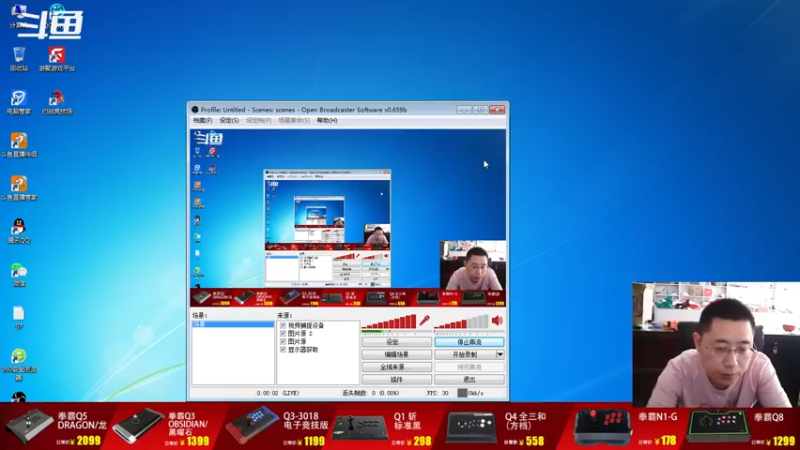The height and width of the screenshot is (450, 800).
Task: Adjust the desktop audio volume level bars
Action: pyautogui.click(x=461, y=321)
